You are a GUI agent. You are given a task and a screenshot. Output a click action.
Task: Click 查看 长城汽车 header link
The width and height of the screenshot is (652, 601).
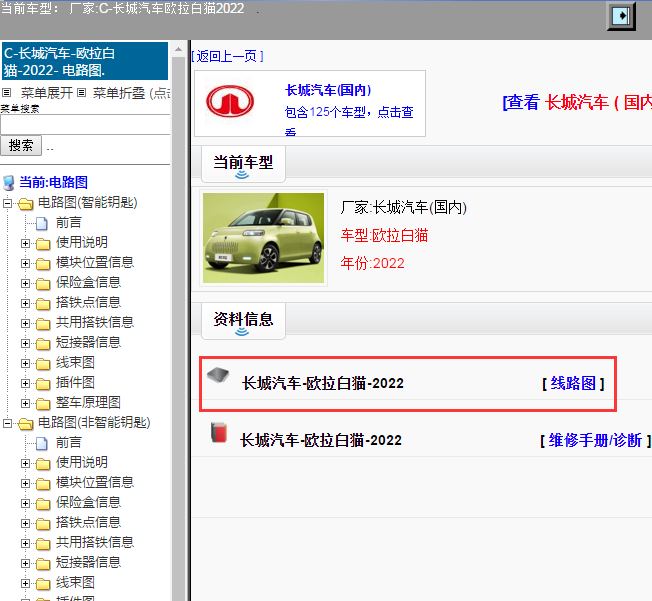tap(578, 102)
